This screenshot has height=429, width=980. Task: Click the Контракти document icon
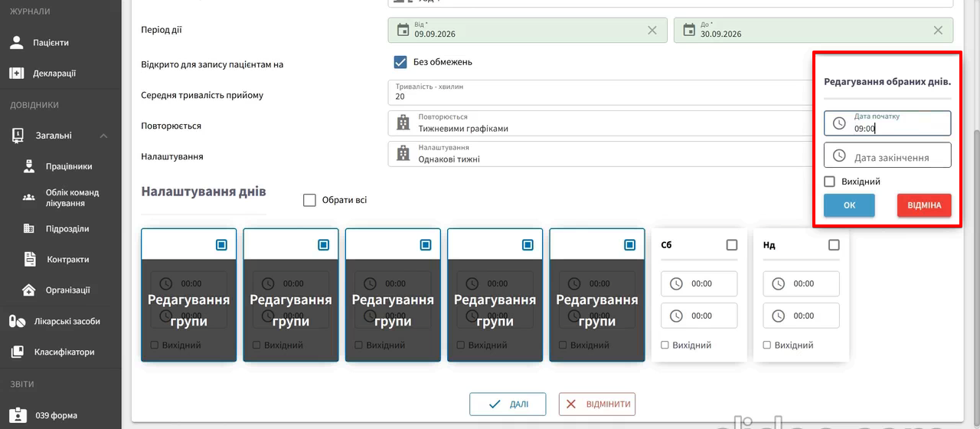point(29,259)
